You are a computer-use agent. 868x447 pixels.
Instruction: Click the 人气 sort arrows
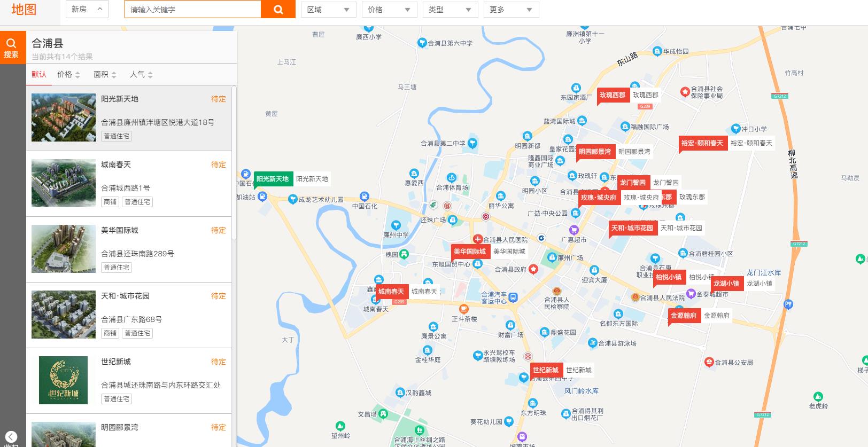point(150,75)
